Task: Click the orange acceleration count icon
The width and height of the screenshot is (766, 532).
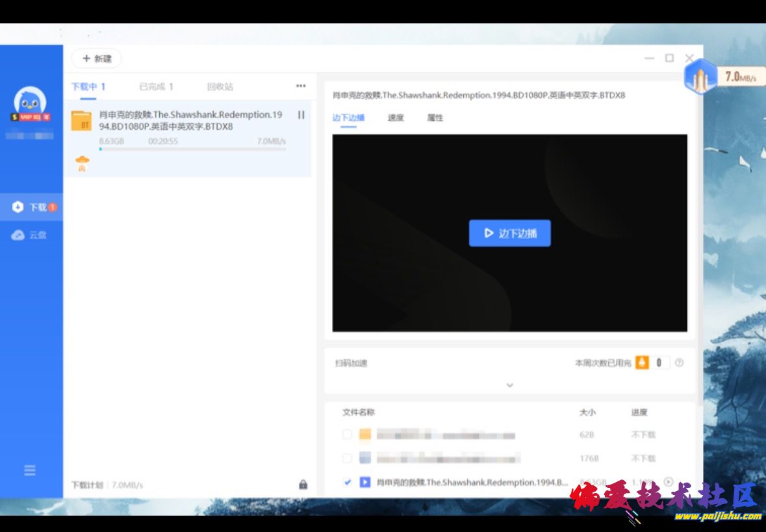Action: [642, 363]
